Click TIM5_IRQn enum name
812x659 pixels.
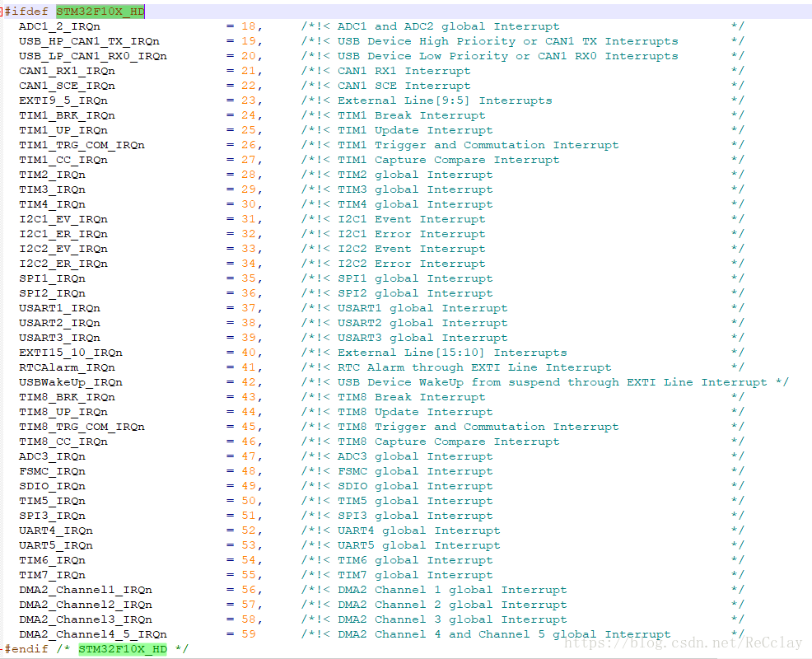(53, 501)
